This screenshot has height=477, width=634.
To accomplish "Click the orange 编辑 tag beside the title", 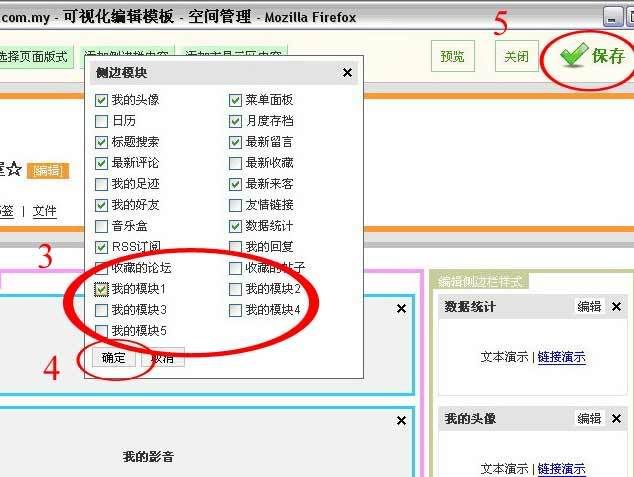I will pos(47,171).
